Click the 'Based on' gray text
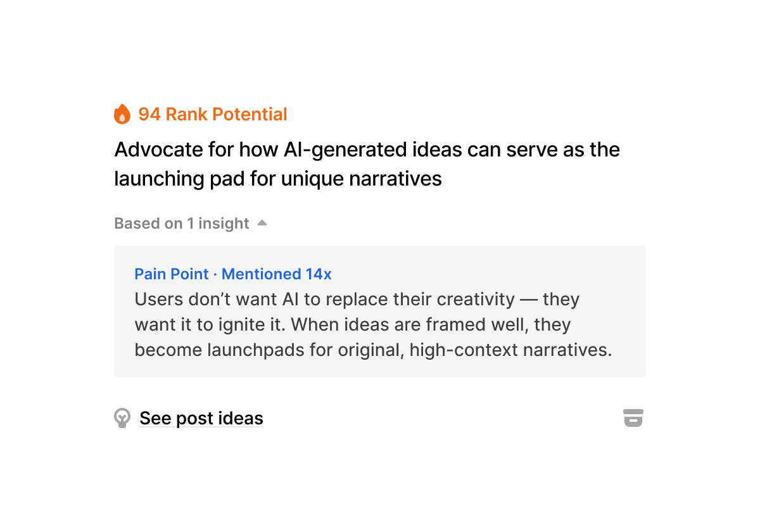 click(148, 224)
